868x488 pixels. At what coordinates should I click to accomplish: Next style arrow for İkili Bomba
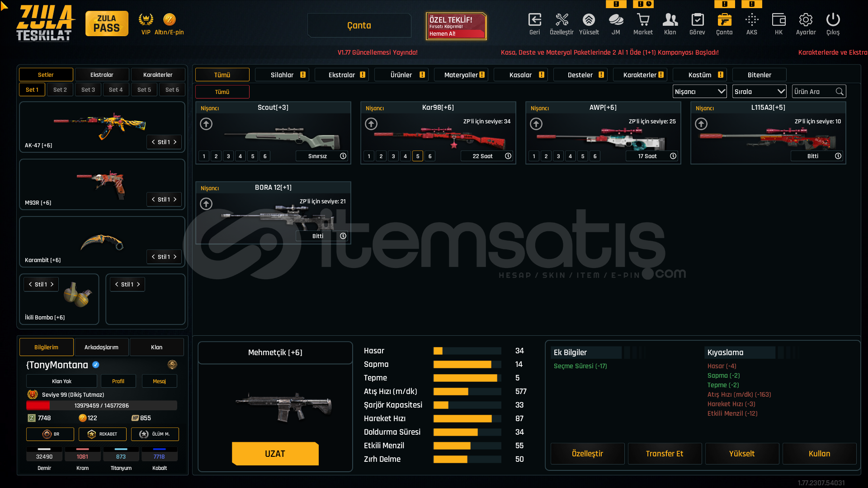52,284
